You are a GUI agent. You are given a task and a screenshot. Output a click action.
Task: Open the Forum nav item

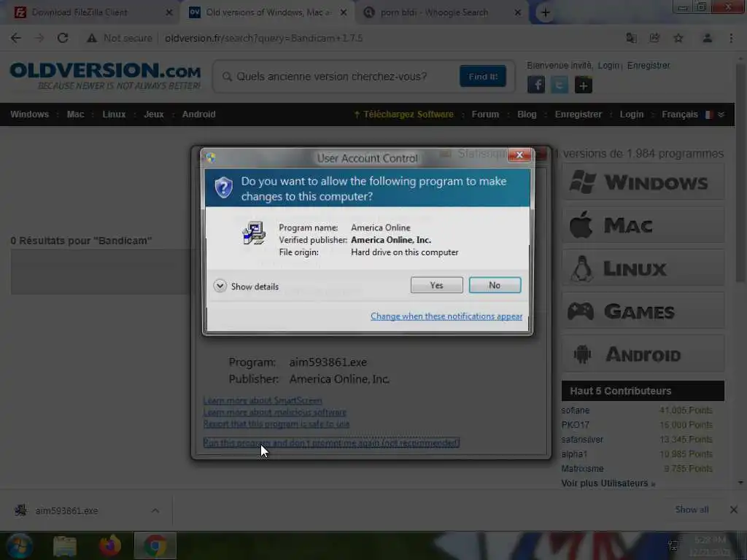pyautogui.click(x=485, y=114)
